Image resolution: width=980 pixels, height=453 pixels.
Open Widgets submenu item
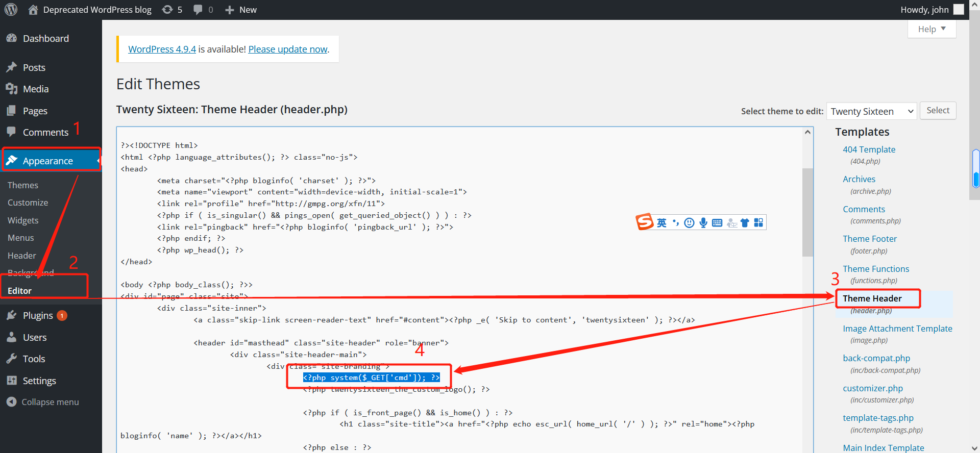(x=23, y=220)
